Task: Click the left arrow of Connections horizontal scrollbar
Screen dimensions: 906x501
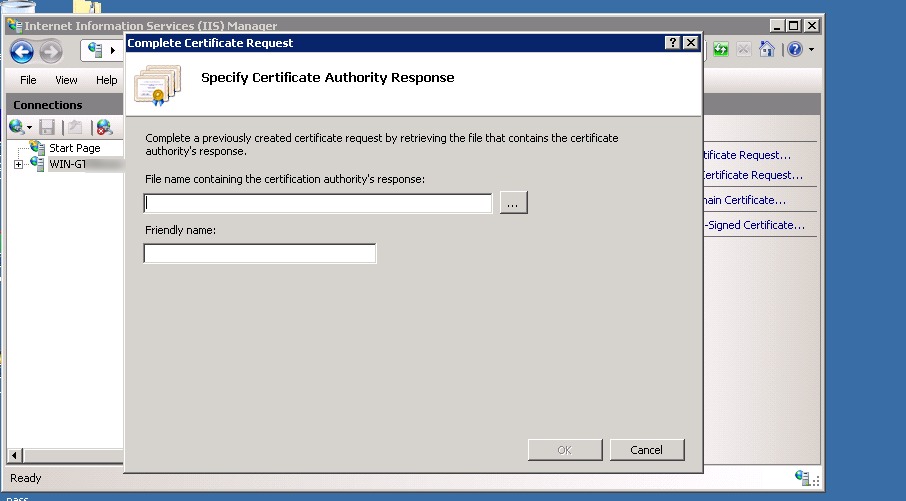Action: (15, 455)
